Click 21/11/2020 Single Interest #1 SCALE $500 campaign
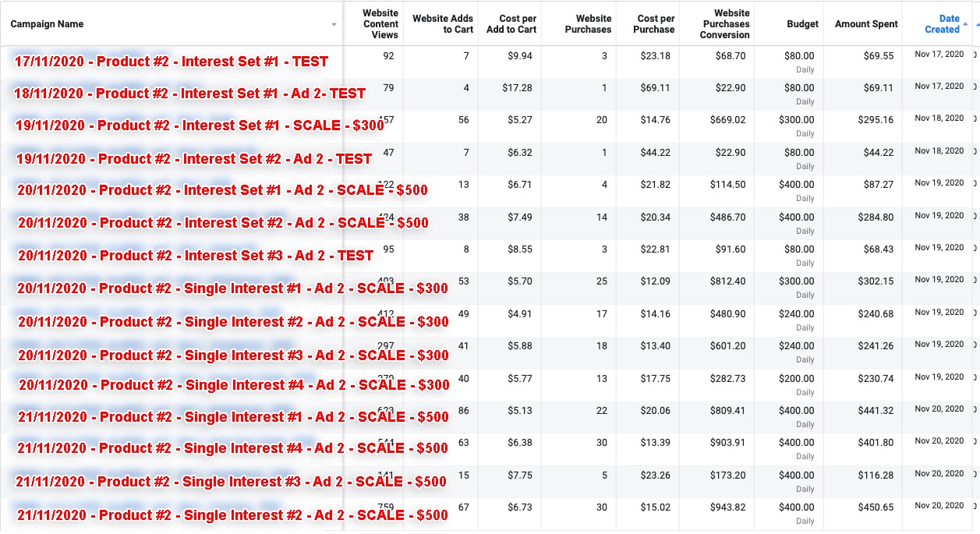Screen dimensions: 980x534 232,417
